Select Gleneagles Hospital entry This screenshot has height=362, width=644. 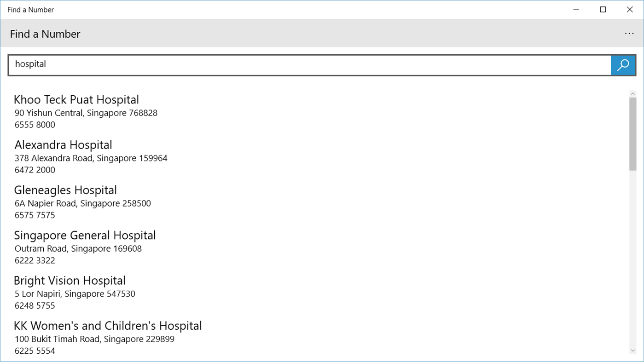coord(65,190)
